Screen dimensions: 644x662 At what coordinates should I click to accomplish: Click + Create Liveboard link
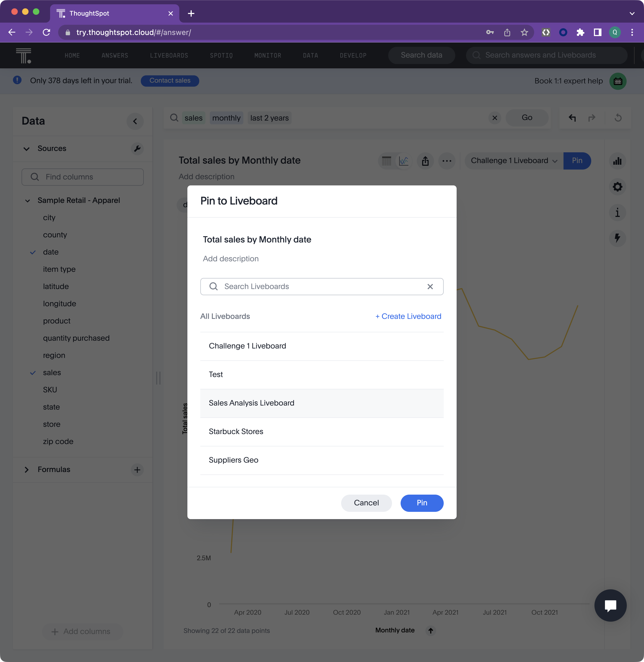coord(408,316)
